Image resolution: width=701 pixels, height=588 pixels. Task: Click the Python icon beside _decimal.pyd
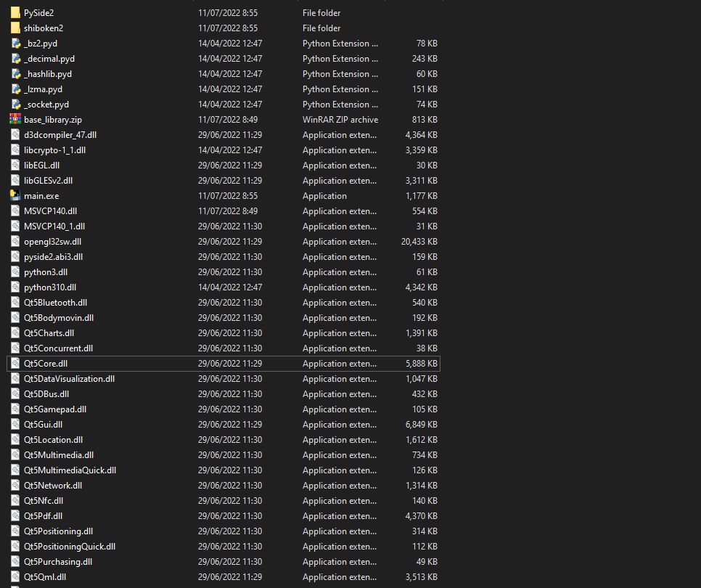[x=16, y=59]
